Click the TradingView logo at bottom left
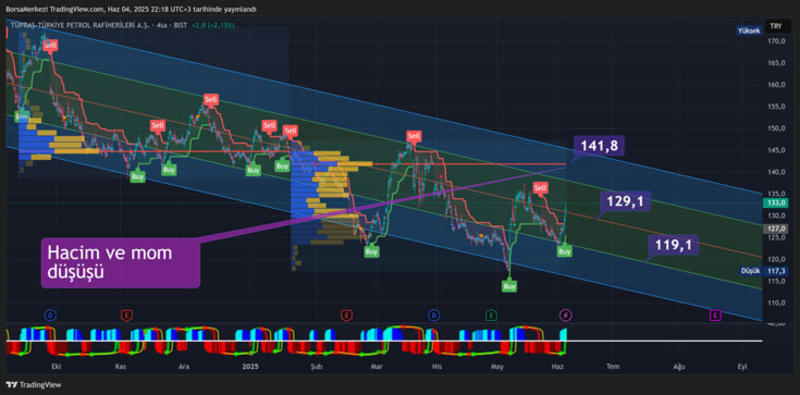 tap(34, 385)
